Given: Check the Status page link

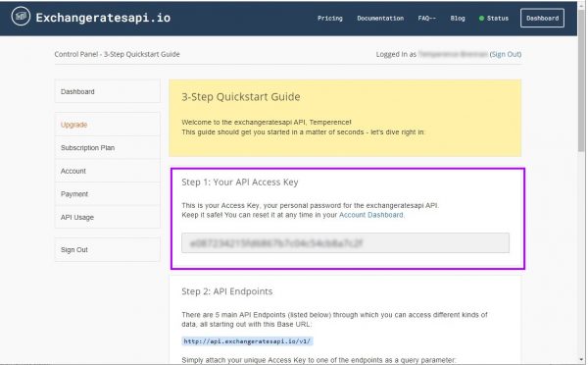Looking at the screenshot, I should click(497, 18).
